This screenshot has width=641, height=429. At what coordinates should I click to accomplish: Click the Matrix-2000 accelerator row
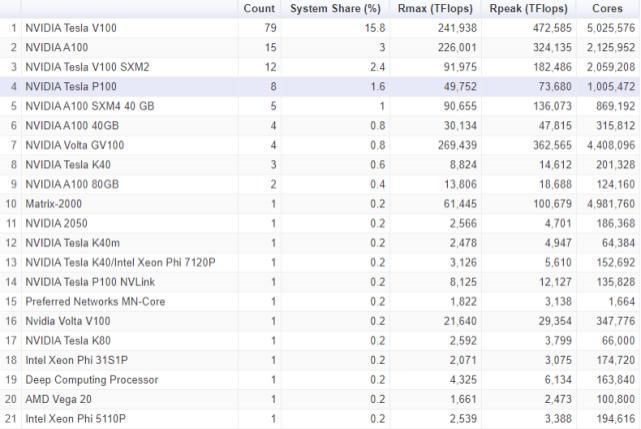320,204
